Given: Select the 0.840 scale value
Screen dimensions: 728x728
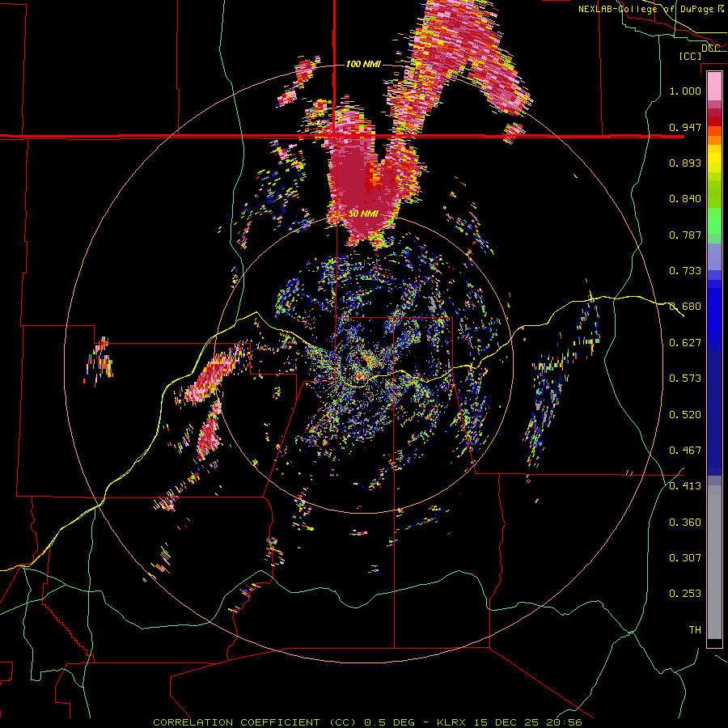Looking at the screenshot, I should 685,198.
